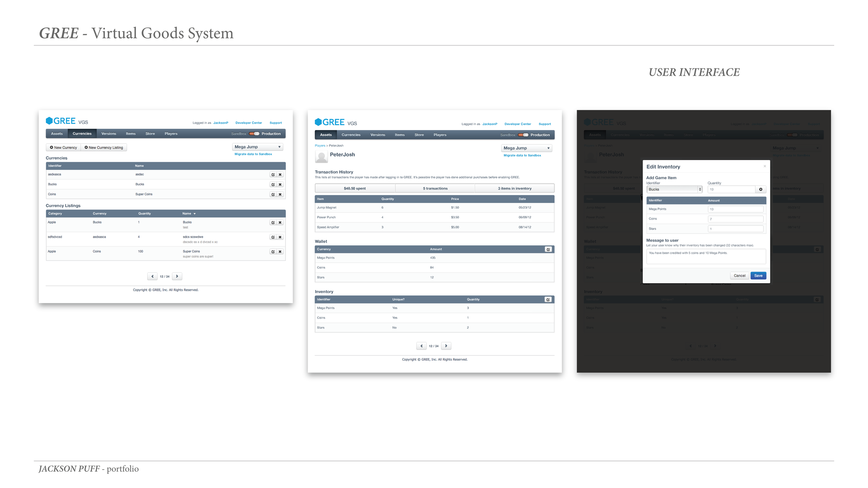This screenshot has height=488, width=868.
Task: Click Migrate data to Sandbox on Currencies screen
Action: point(253,154)
